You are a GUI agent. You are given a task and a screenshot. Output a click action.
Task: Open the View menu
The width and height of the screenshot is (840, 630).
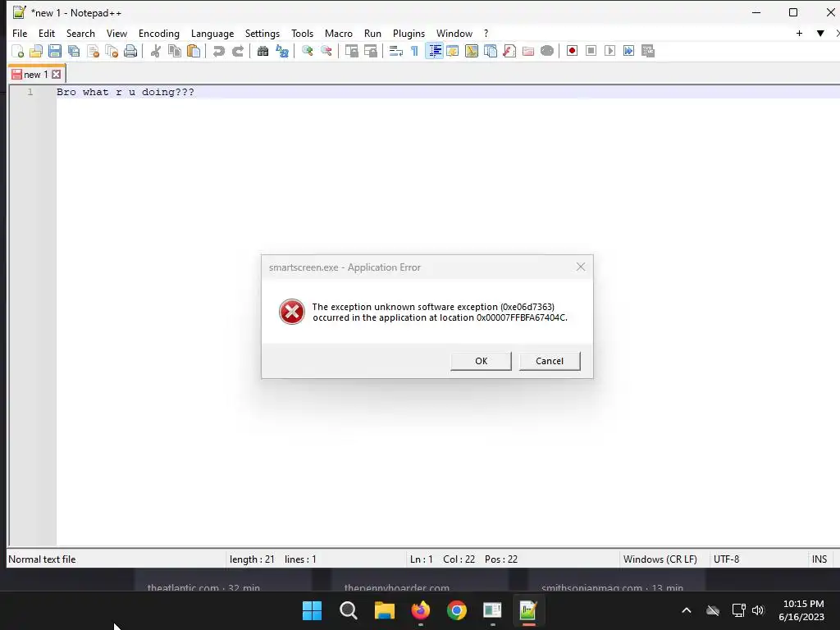coord(116,33)
